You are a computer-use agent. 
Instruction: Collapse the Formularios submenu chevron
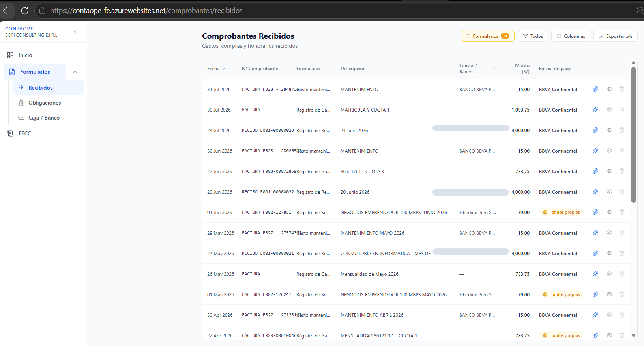[x=75, y=72]
